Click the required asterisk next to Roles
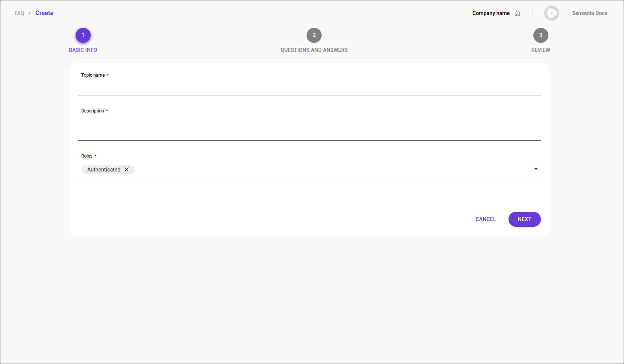The image size is (624, 364). pyautogui.click(x=95, y=156)
